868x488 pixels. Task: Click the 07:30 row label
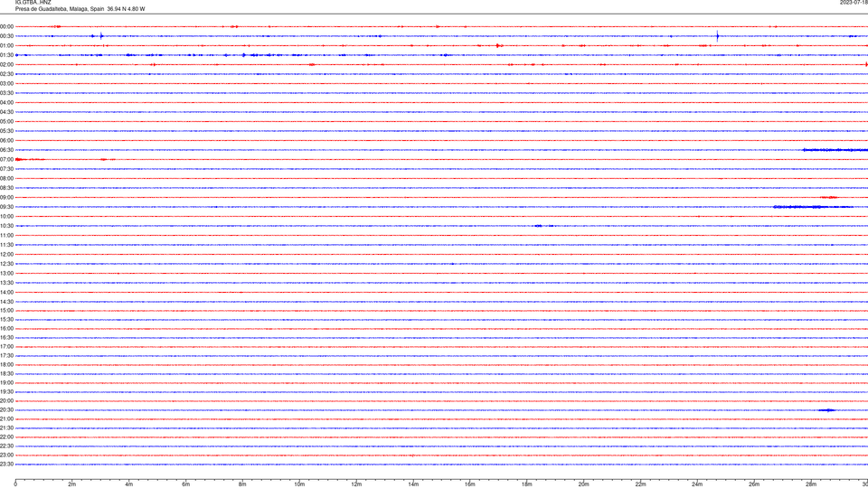tap(6, 169)
